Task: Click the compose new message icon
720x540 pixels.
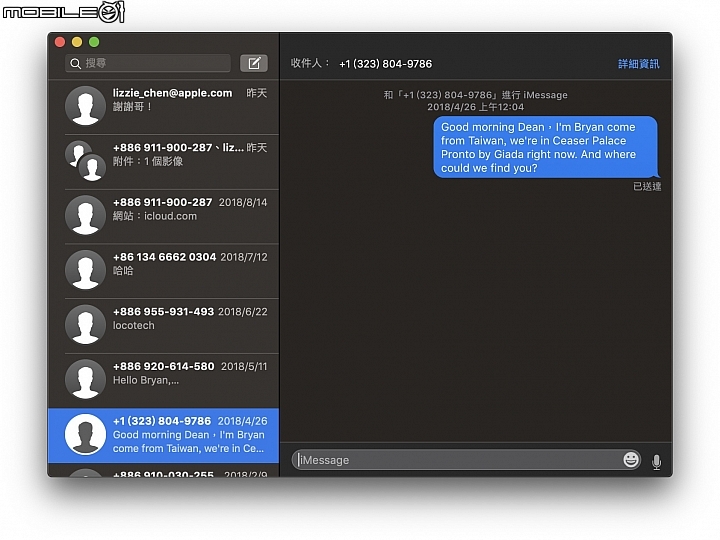Action: tap(254, 63)
